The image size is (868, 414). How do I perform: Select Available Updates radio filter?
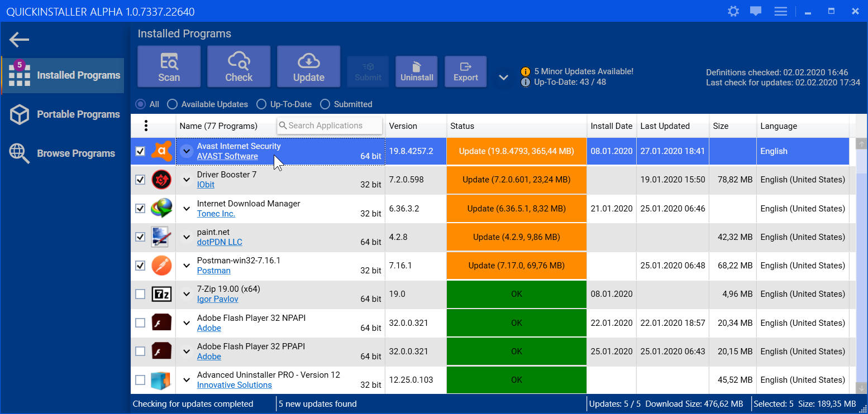coord(172,104)
